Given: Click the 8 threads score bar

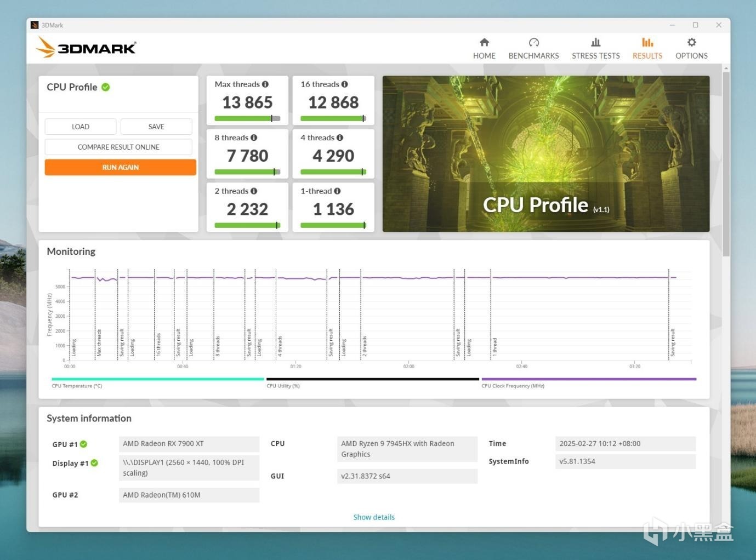Looking at the screenshot, I should [x=247, y=172].
